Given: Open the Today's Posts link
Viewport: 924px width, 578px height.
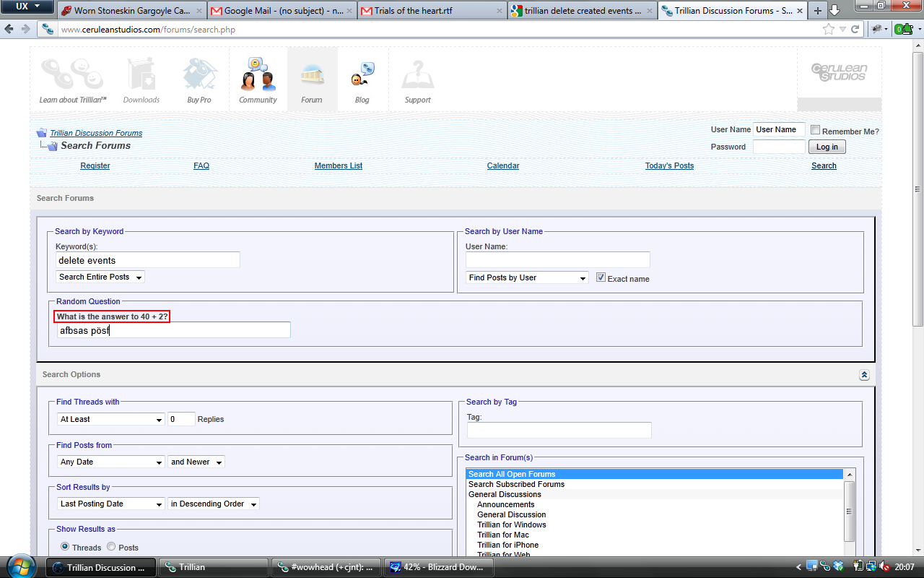Looking at the screenshot, I should [669, 165].
